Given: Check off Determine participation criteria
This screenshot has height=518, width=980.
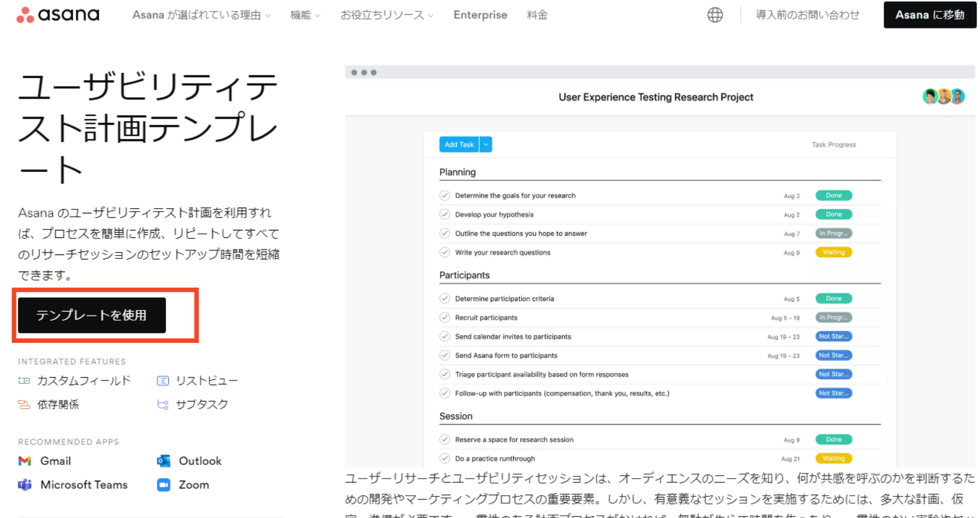Looking at the screenshot, I should coord(445,298).
